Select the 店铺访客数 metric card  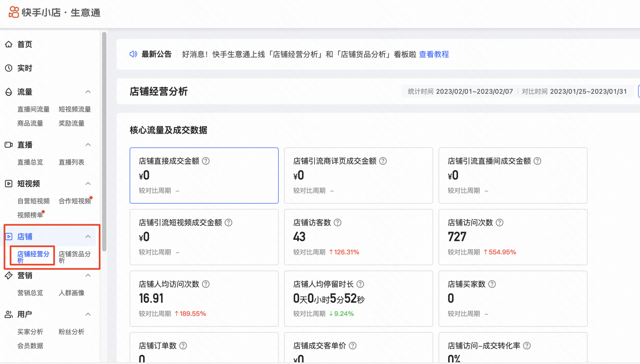point(358,237)
